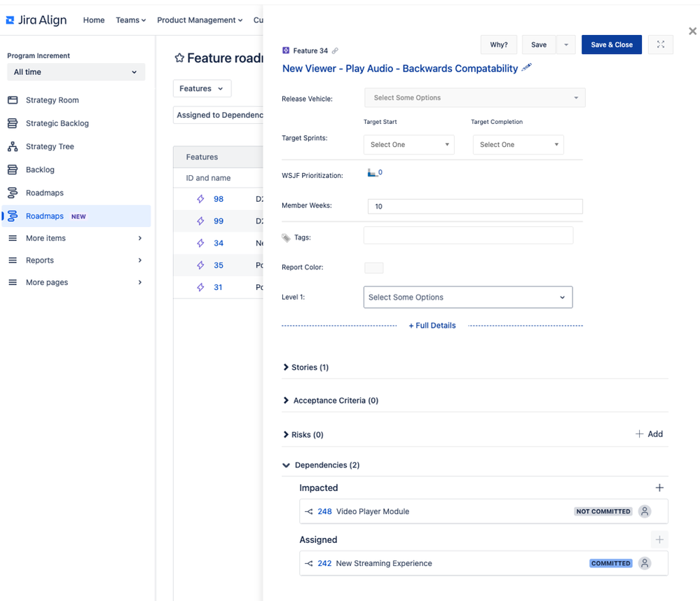Add an Impacted dependency with plus icon
700x601 pixels.
pyautogui.click(x=659, y=488)
